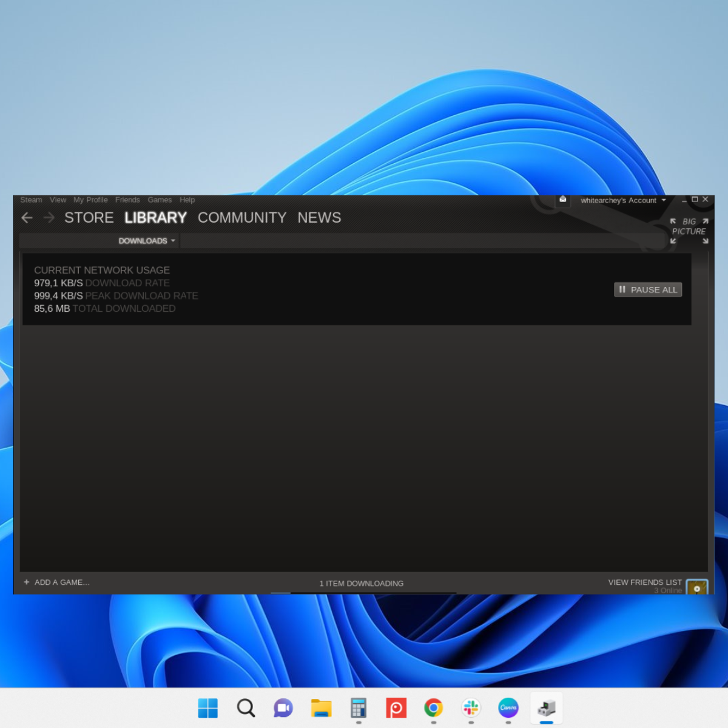Screen dimensions: 728x728
Task: Click the friends avatar thumbnail
Action: (x=697, y=587)
